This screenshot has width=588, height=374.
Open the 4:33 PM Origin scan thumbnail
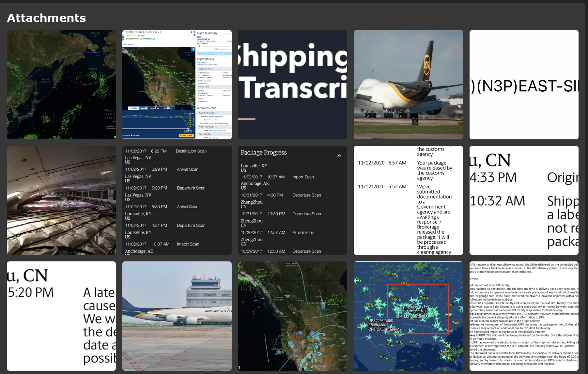(524, 200)
